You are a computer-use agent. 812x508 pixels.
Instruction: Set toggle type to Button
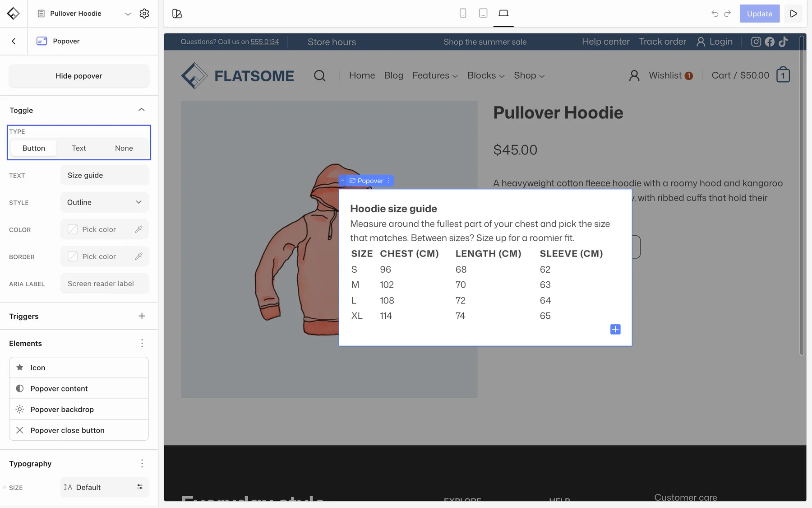point(34,148)
